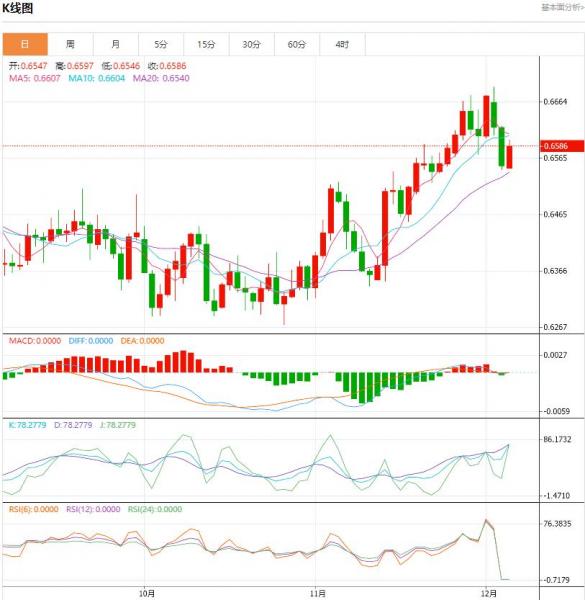The height and width of the screenshot is (600, 585).
Task: Switch to the 周 weekly tab
Action: [70, 44]
